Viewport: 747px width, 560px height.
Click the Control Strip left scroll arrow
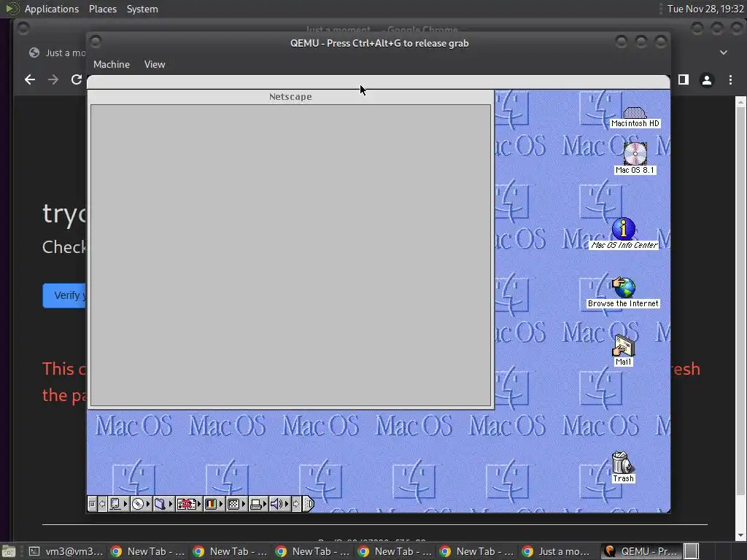(x=102, y=504)
